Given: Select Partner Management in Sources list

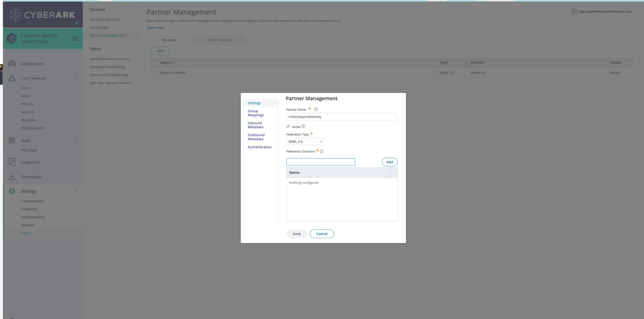Looking at the screenshot, I should pyautogui.click(x=107, y=35).
